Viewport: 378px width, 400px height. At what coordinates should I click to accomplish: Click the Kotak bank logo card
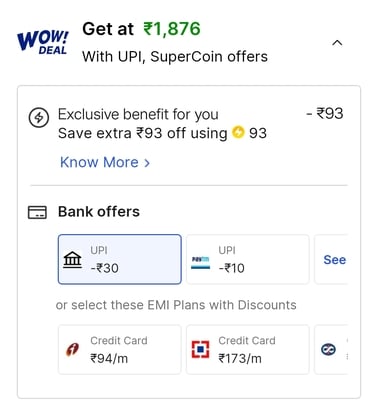click(x=331, y=350)
